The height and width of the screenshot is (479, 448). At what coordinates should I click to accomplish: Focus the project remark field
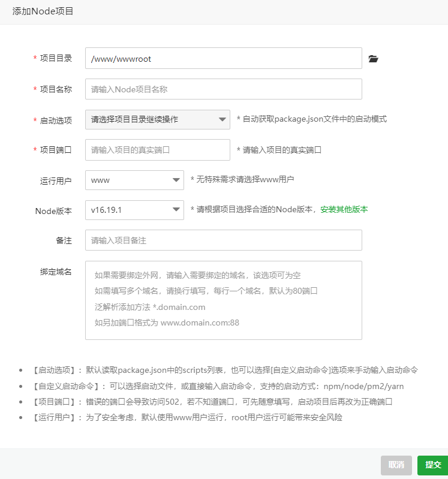click(x=223, y=240)
